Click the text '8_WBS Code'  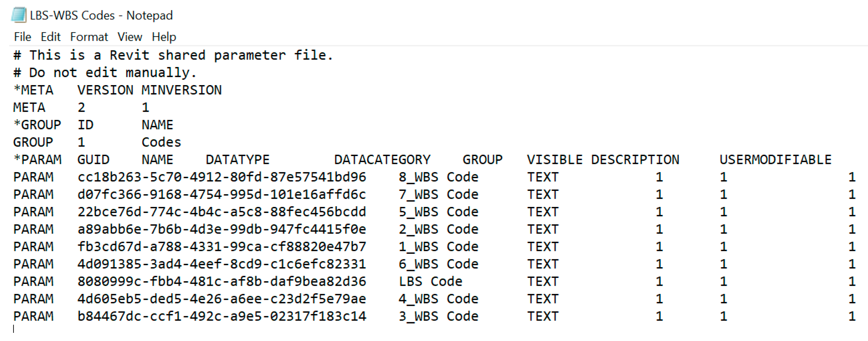point(438,177)
